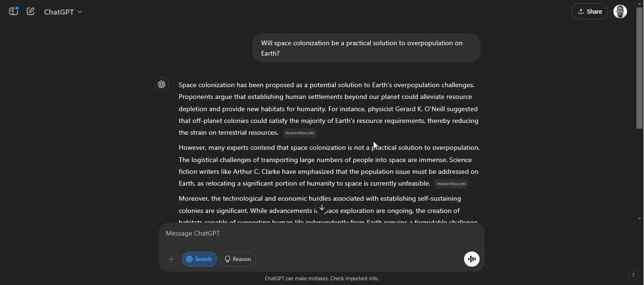
Task: Toggle the Reason mode button
Action: [x=238, y=259]
